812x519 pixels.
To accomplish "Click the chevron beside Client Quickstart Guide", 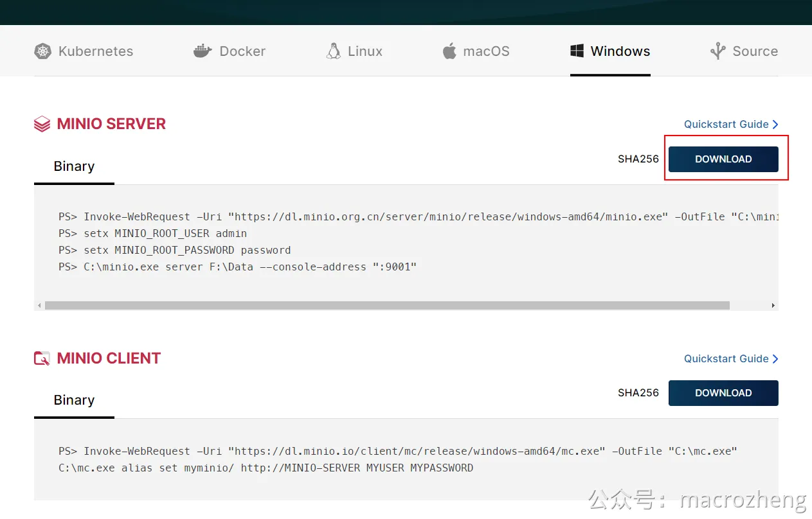I will click(775, 359).
